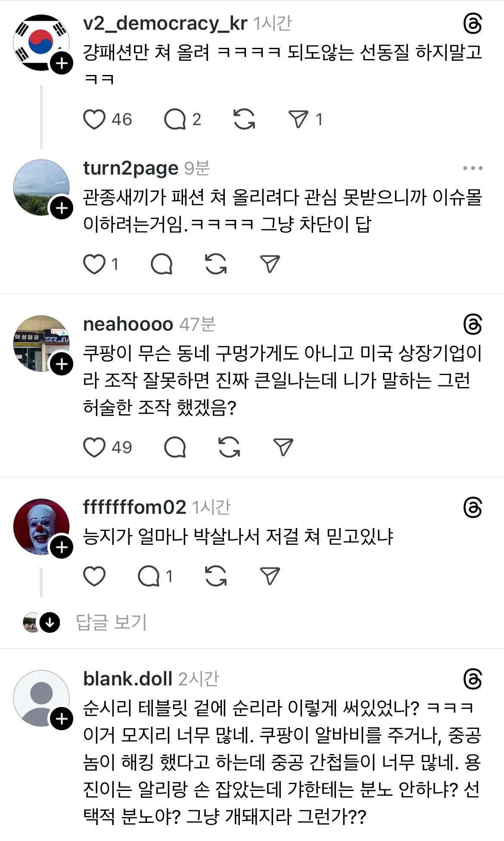Click the down arrow next to 답글 보기
The height and width of the screenshot is (841, 504).
point(50,622)
